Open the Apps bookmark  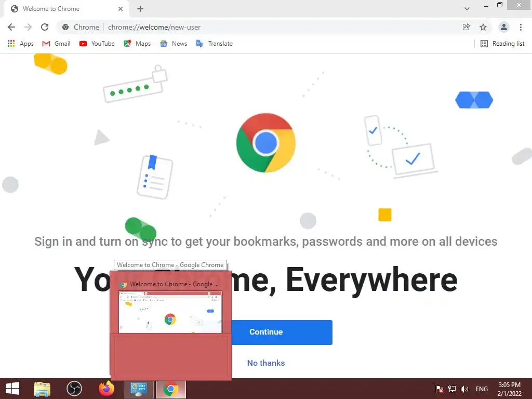(x=21, y=44)
